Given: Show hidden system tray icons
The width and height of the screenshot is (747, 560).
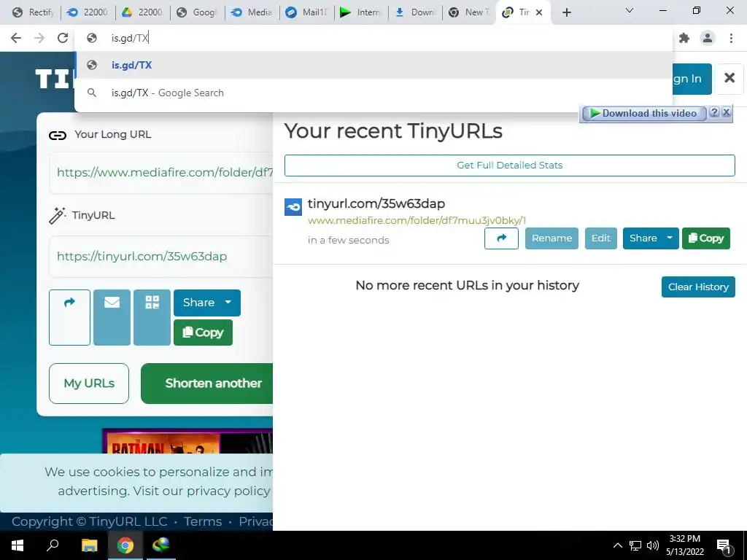Looking at the screenshot, I should click(617, 545).
